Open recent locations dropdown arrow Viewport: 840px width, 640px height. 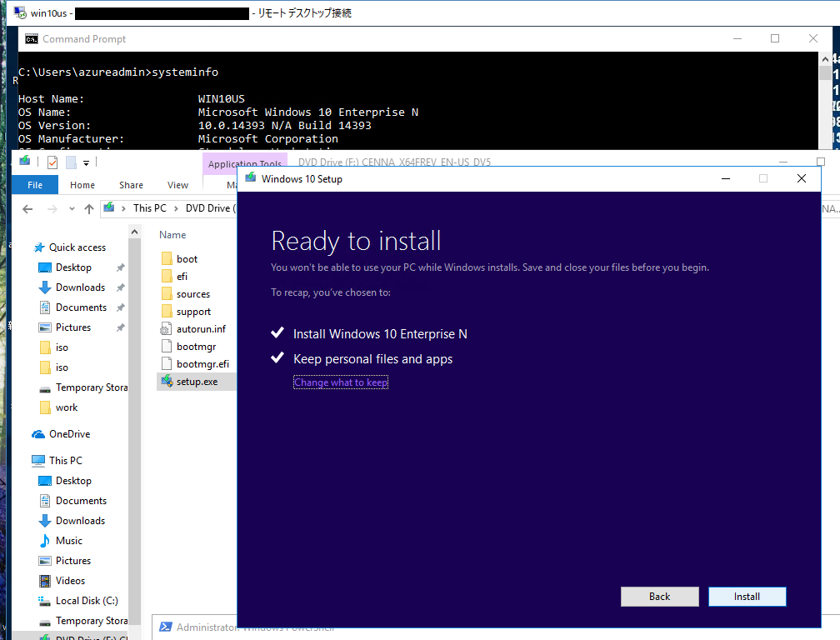tap(72, 209)
